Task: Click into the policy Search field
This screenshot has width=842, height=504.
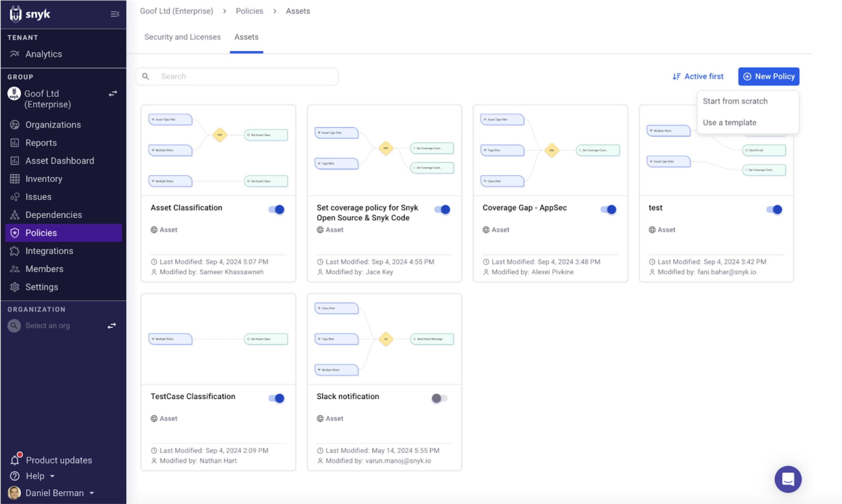Action: point(237,76)
